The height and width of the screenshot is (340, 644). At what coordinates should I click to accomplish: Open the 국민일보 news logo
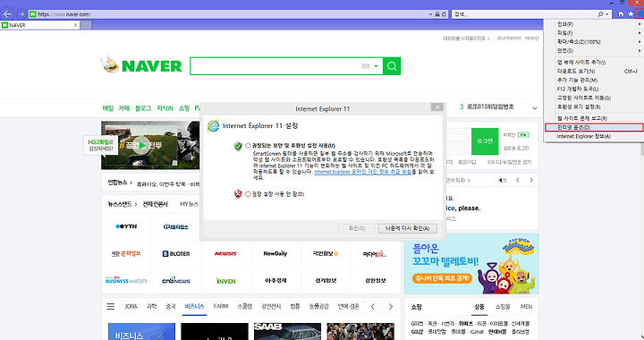(326, 253)
